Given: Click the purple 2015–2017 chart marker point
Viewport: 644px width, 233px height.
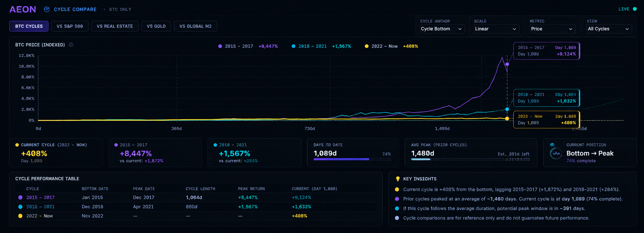Looking at the screenshot, I should pos(507,64).
